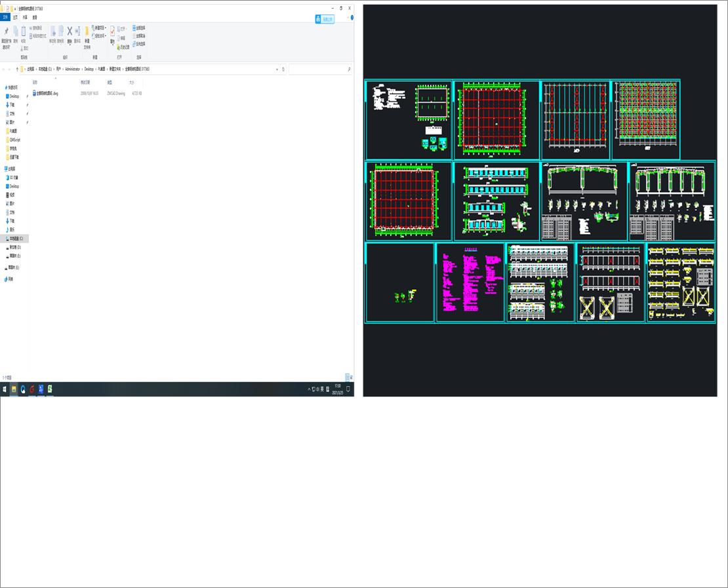
Task: Expand the address bar history dropdown
Action: (x=277, y=69)
